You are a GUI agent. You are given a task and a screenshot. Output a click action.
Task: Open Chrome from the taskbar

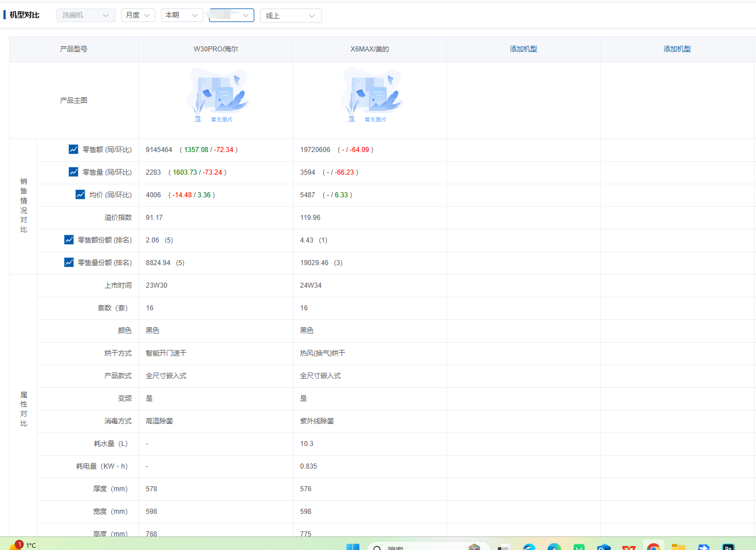tap(654, 546)
